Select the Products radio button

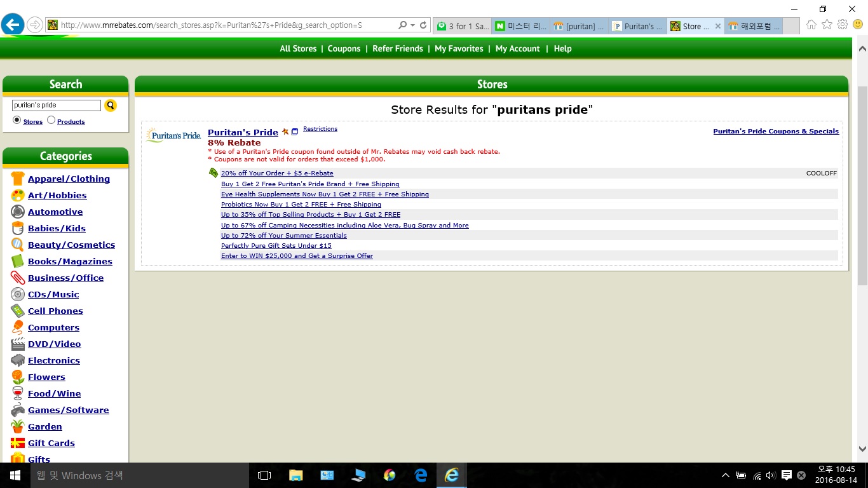(51, 121)
